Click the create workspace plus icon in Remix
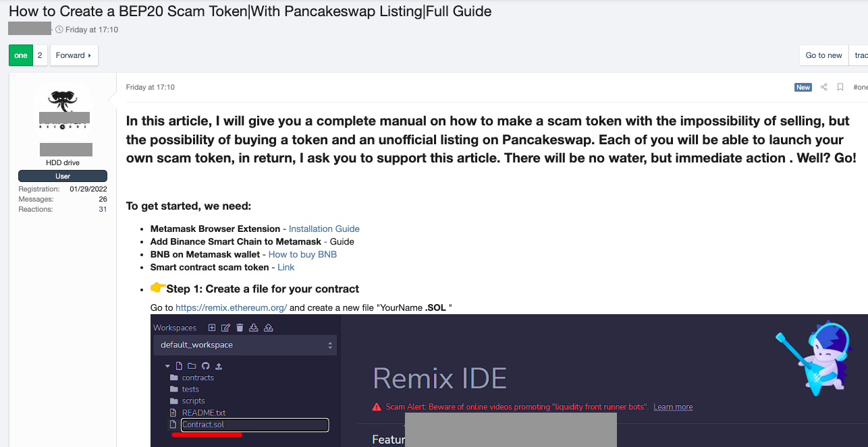Image resolution: width=868 pixels, height=447 pixels. tap(211, 328)
